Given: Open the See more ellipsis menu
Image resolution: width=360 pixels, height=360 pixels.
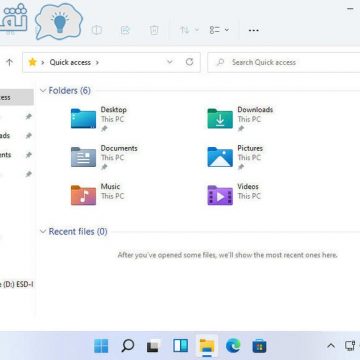Looking at the screenshot, I should (254, 30).
